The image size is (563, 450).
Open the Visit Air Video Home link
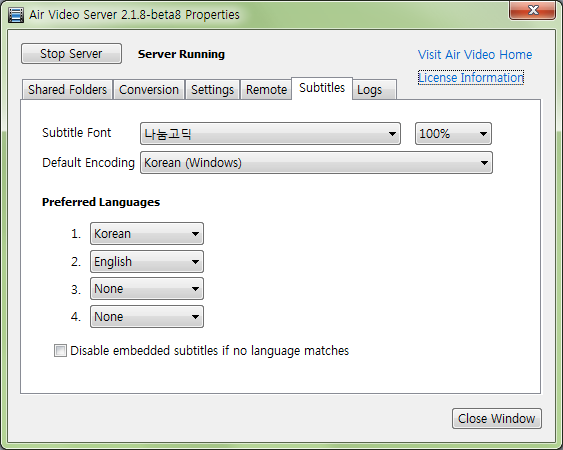click(x=475, y=55)
